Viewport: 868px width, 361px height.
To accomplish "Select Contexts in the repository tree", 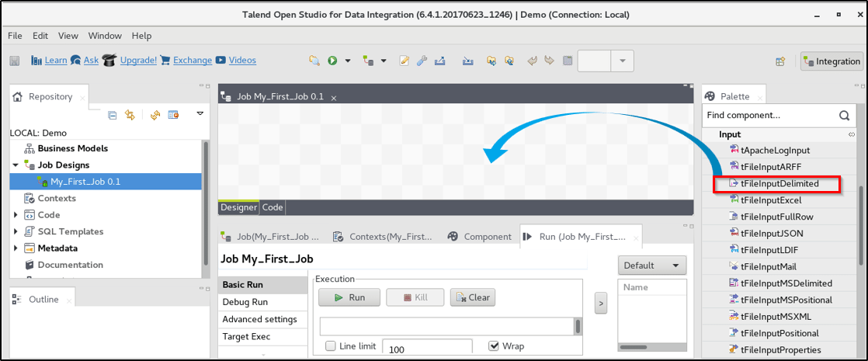I will tap(57, 198).
